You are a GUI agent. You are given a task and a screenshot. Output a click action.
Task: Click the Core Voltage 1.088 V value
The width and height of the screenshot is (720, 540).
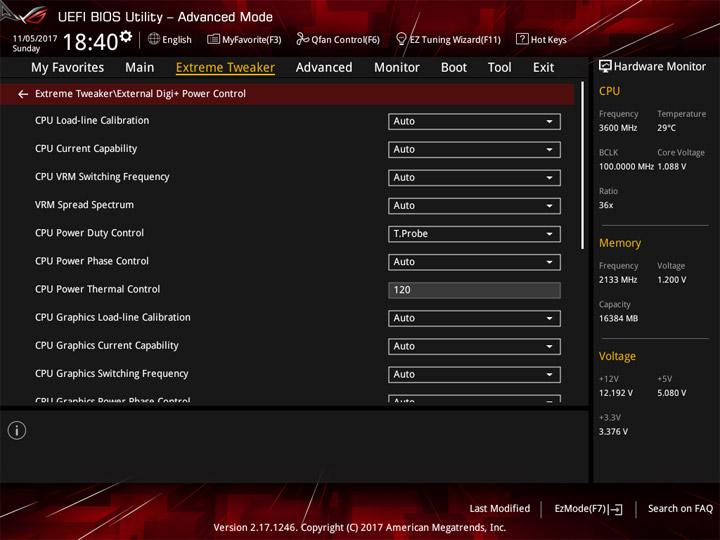[x=672, y=167]
